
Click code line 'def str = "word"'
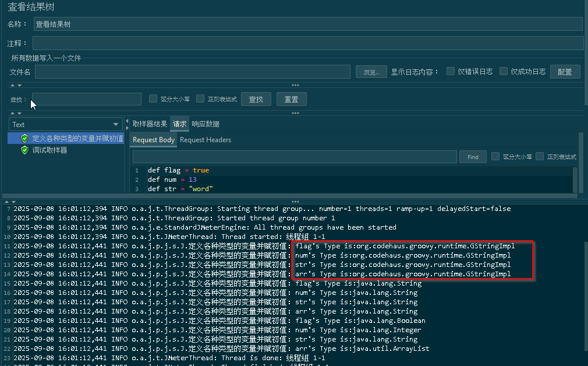coord(180,189)
